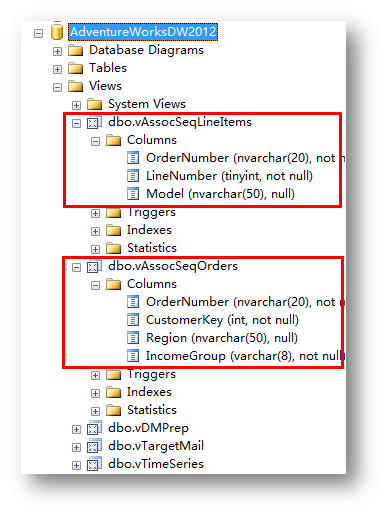Image resolution: width=388 pixels, height=516 pixels.
Task: Expand Indexes under vAssocSeqLineItems
Action: pyautogui.click(x=95, y=231)
